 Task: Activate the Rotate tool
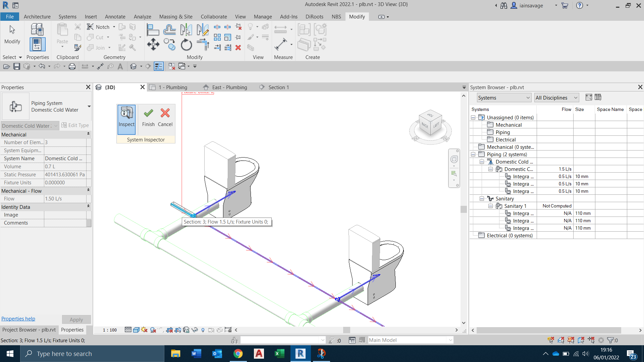tap(186, 44)
